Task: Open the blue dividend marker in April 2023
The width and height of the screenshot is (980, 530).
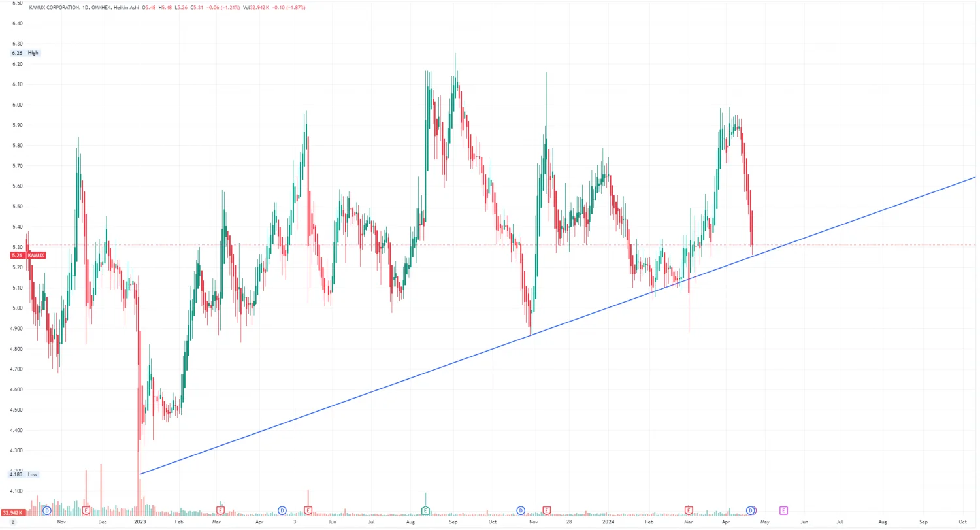Action: pos(282,510)
